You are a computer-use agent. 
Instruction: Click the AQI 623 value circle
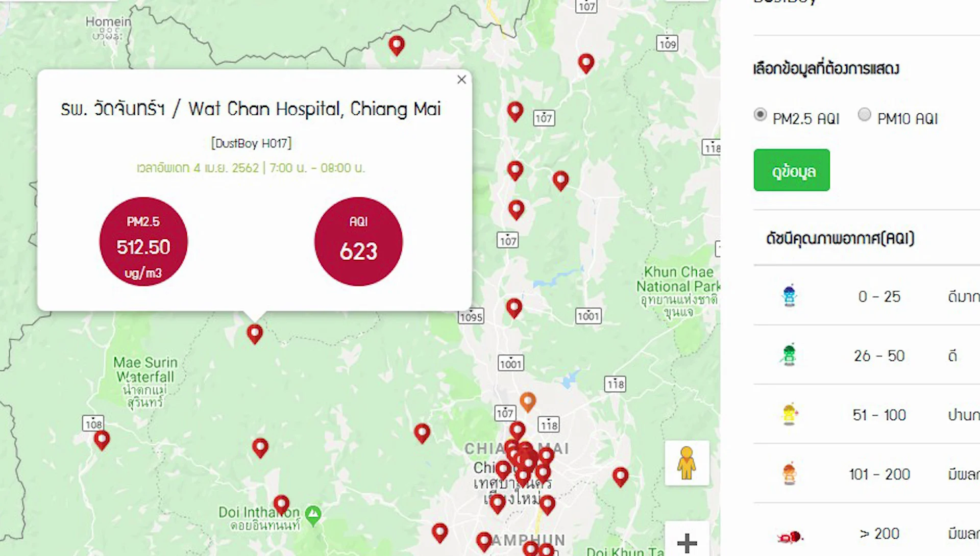click(358, 242)
